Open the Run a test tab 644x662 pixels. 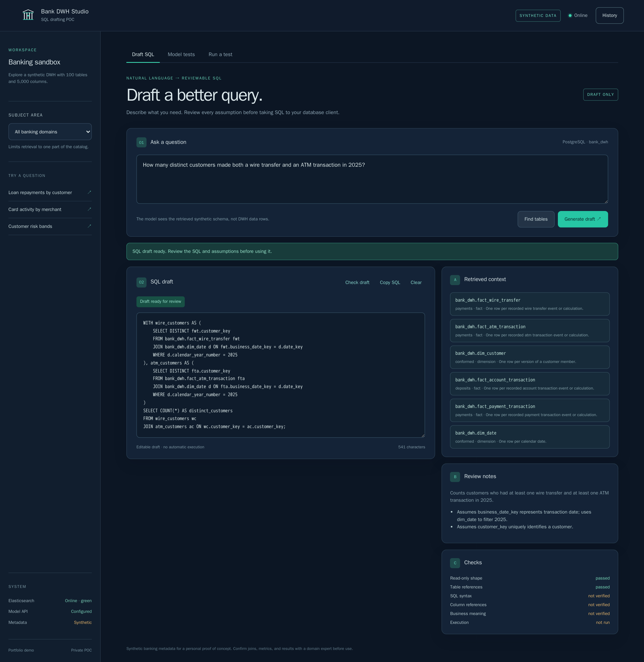click(220, 54)
